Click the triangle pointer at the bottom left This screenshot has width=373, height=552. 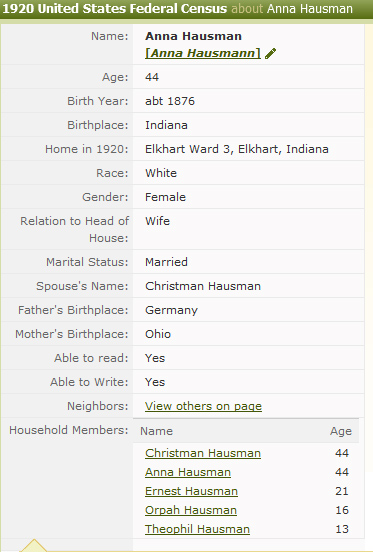click(33, 545)
